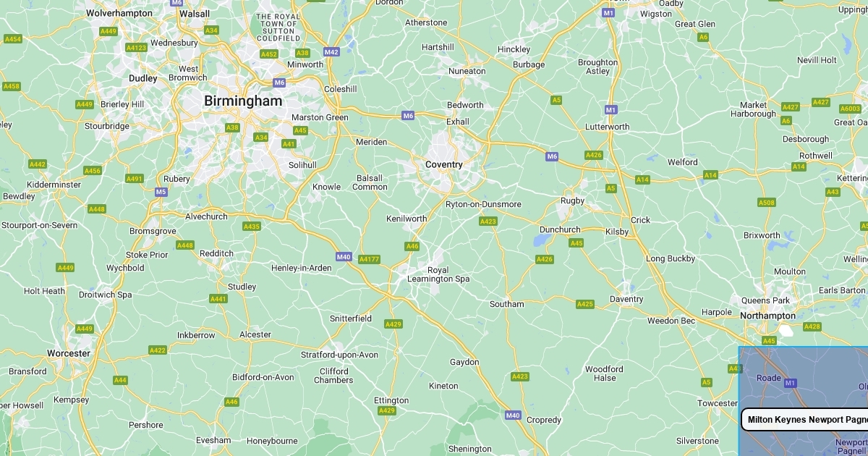This screenshot has width=868, height=456.
Task: Select the A435 road shield near Alvechurch
Action: [x=252, y=227]
